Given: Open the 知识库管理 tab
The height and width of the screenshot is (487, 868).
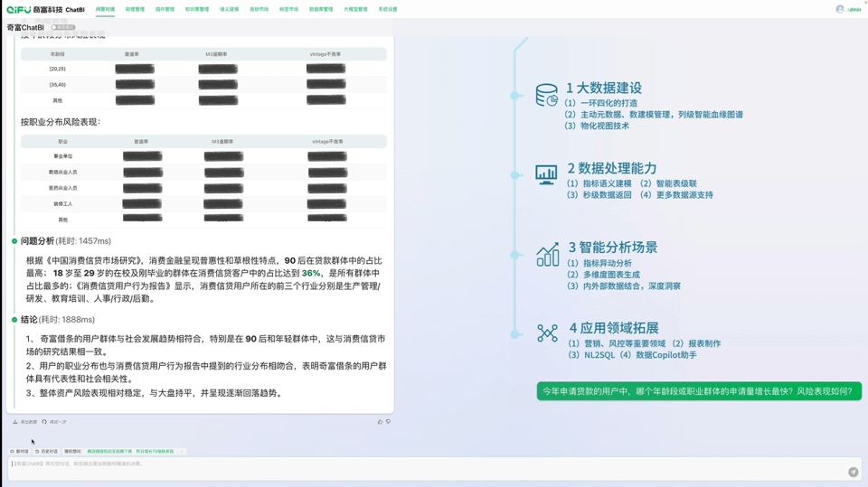Looking at the screenshot, I should click(x=197, y=9).
